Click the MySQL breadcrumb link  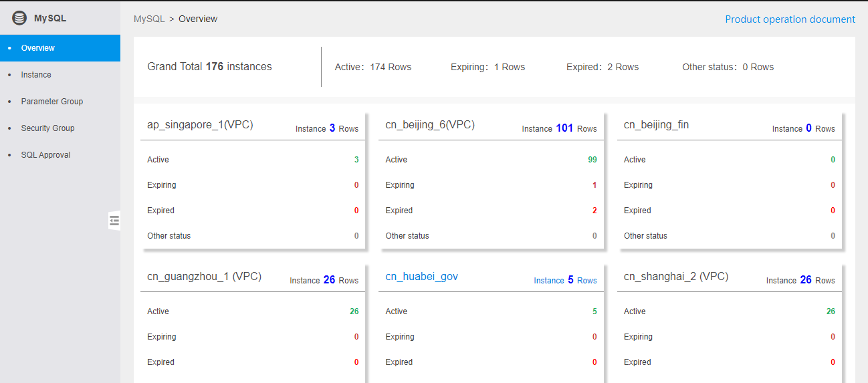pos(149,19)
